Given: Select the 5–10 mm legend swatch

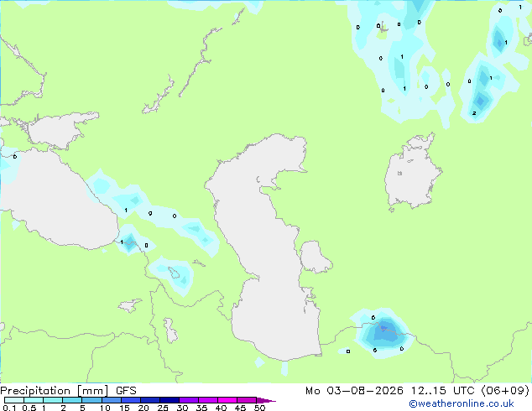Looking at the screenshot, I should point(91,400).
